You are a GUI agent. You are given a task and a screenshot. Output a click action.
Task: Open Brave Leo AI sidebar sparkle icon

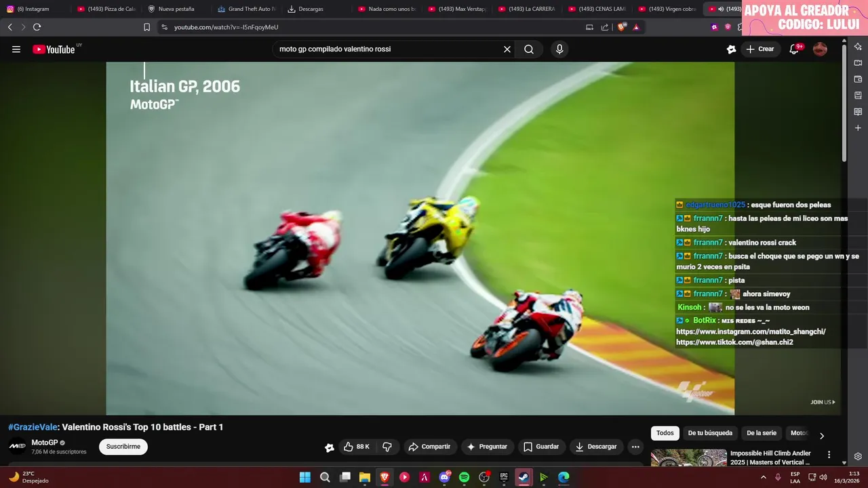click(x=858, y=46)
